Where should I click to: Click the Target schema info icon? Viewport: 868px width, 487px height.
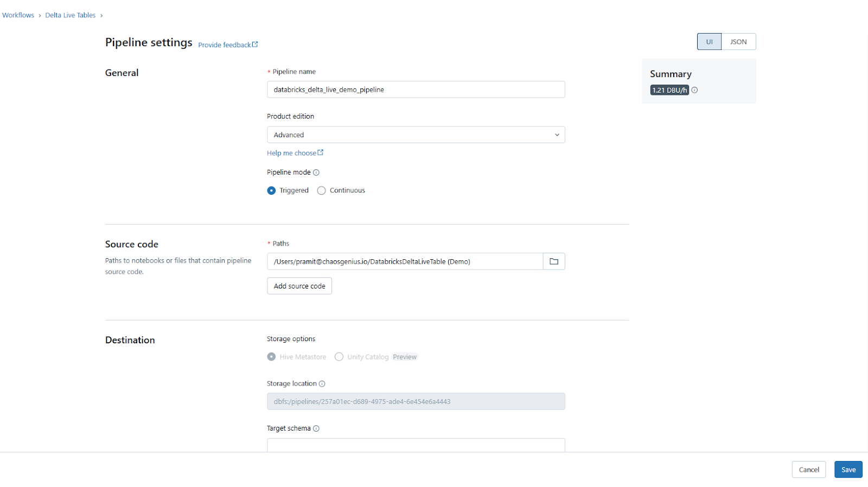317,428
